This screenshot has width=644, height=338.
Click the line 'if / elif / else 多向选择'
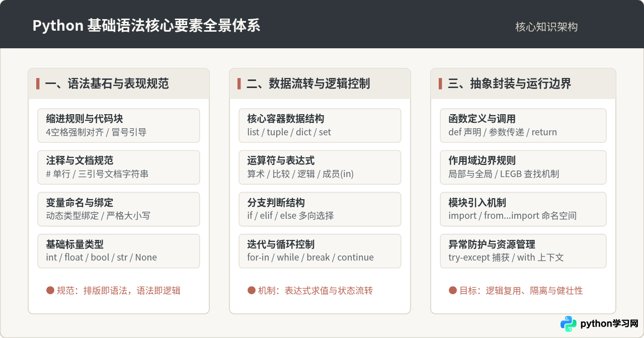pos(290,216)
